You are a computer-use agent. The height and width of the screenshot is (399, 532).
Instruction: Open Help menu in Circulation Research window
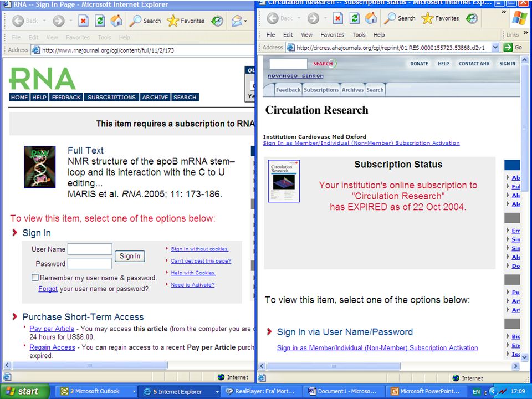coord(379,34)
